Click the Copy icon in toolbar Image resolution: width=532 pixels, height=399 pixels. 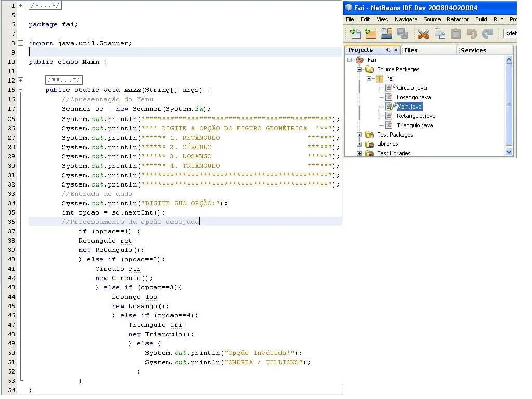click(440, 34)
